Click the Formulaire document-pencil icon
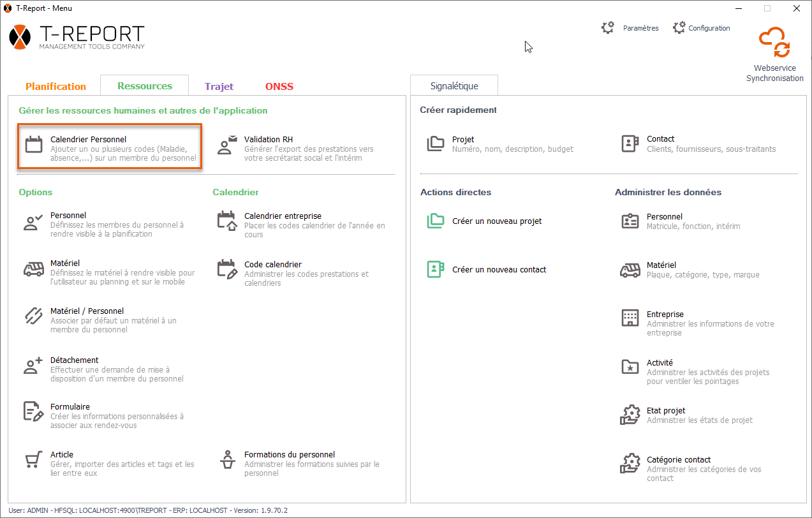 34,411
